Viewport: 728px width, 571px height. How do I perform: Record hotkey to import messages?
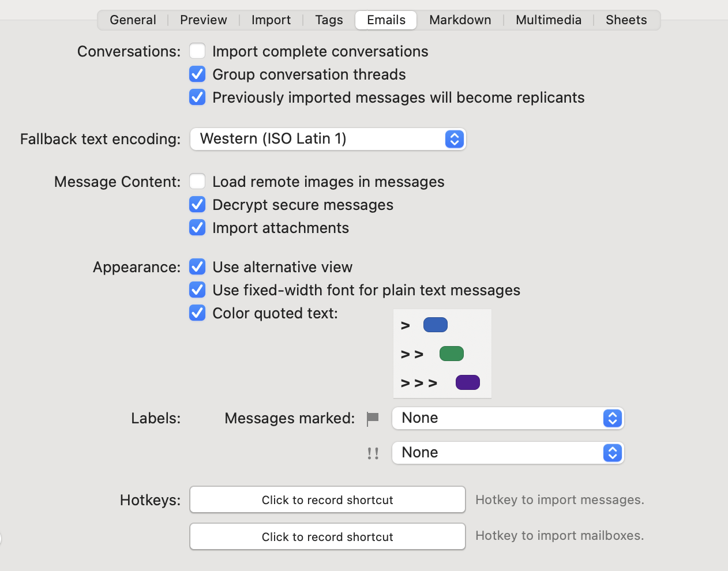[x=327, y=500]
